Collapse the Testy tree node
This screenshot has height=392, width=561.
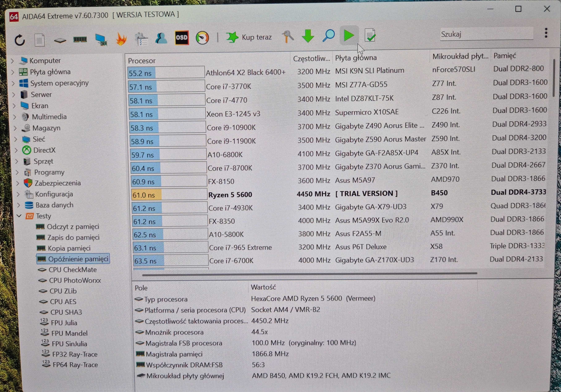point(19,216)
